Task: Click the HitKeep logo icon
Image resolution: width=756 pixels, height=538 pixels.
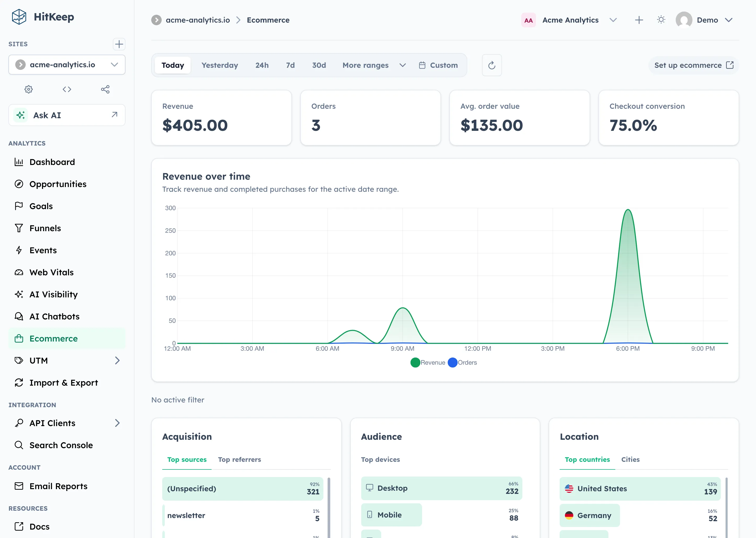Action: pos(19,17)
